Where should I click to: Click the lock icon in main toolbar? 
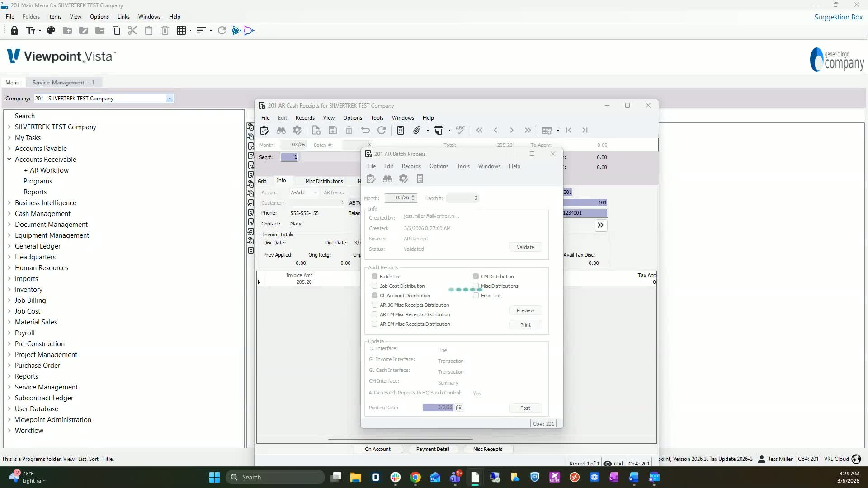(14, 31)
